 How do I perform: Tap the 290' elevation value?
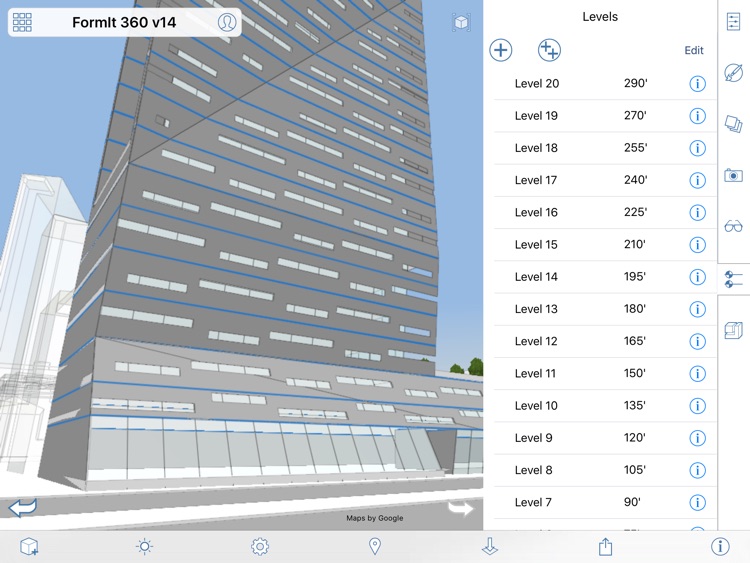click(x=636, y=83)
